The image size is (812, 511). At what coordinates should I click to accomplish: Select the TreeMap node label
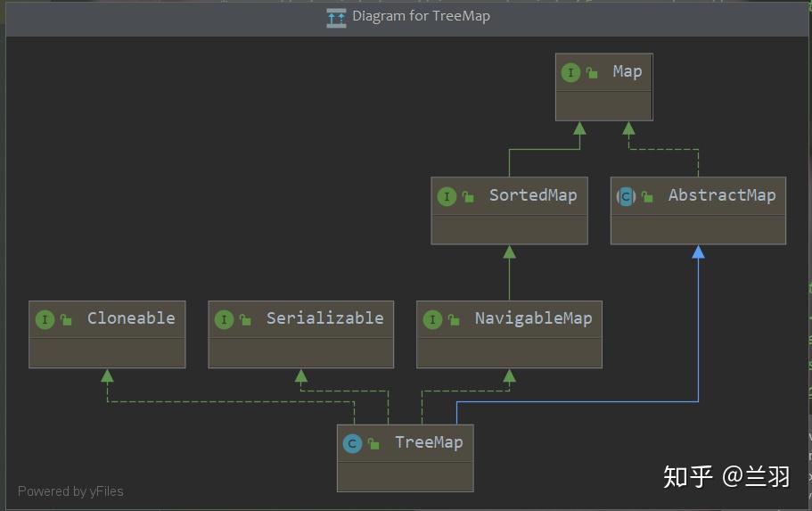coord(429,442)
